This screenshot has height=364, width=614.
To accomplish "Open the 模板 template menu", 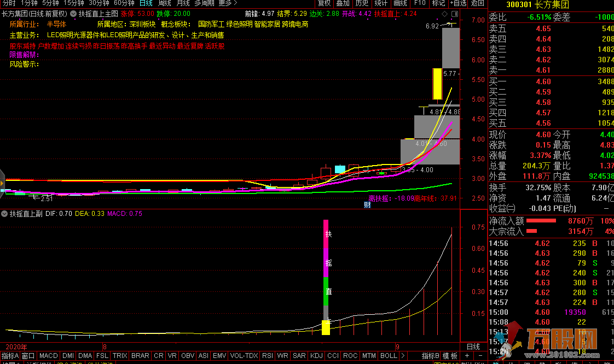I will pyautogui.click(x=450, y=356).
